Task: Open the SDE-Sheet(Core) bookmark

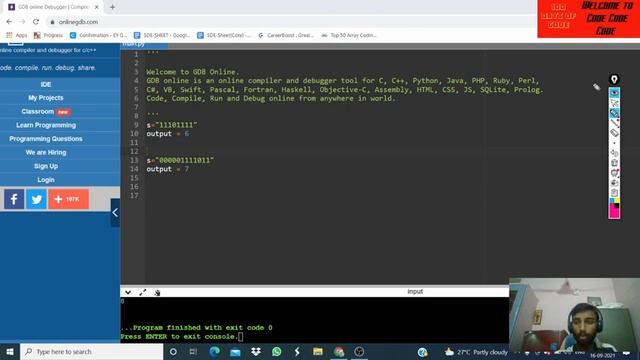Action: (x=224, y=36)
